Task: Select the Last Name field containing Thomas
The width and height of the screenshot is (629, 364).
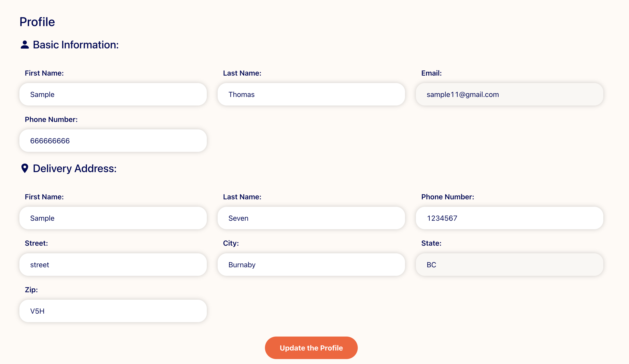Action: (x=311, y=94)
